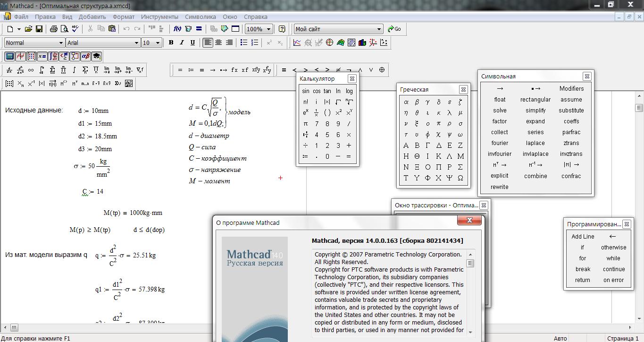Toggle bold formatting
Screen dimensions: 644x342
click(171, 43)
